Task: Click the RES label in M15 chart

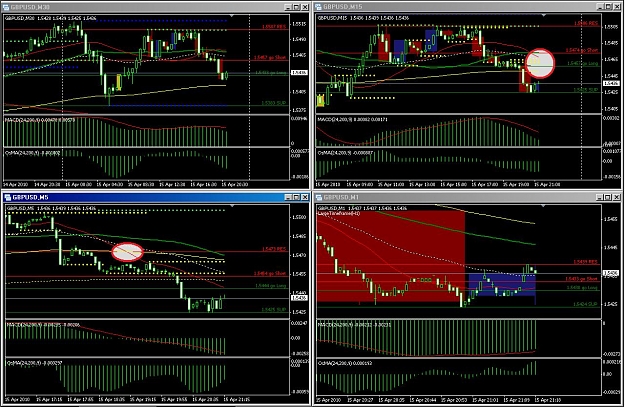Action: coord(586,24)
